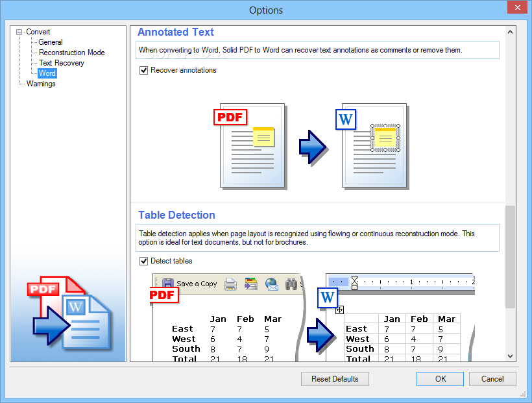Click the Save a Copy label

tap(197, 284)
